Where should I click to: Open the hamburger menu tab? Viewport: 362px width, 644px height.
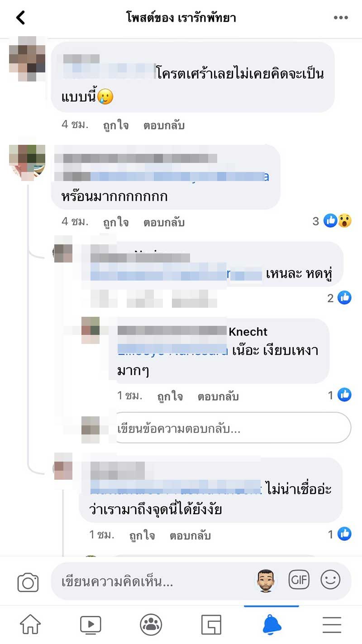click(332, 625)
